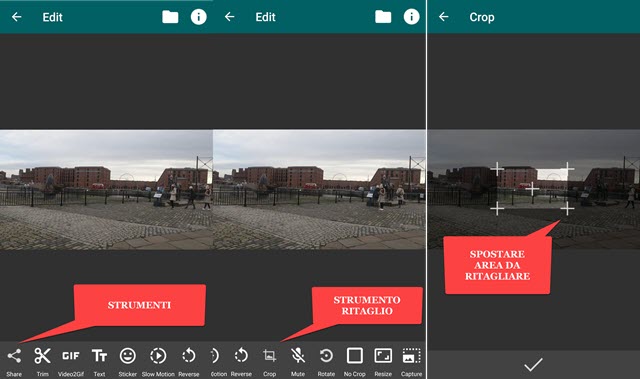
Task: Tap the bottom-right crop corner handle
Action: [567, 208]
